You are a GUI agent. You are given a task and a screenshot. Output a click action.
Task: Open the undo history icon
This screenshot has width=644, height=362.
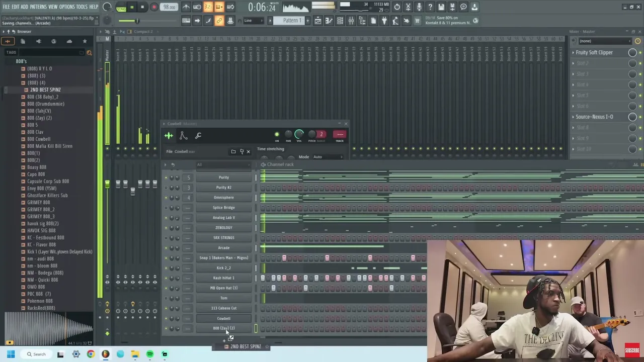tap(397, 7)
